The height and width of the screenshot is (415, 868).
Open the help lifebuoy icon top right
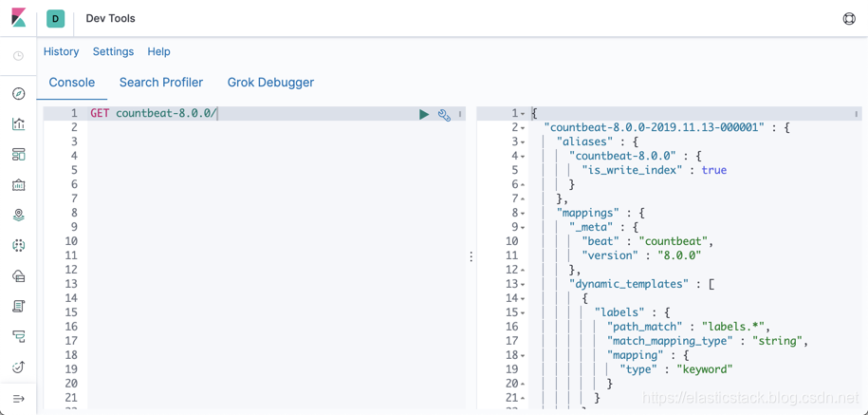tap(849, 18)
